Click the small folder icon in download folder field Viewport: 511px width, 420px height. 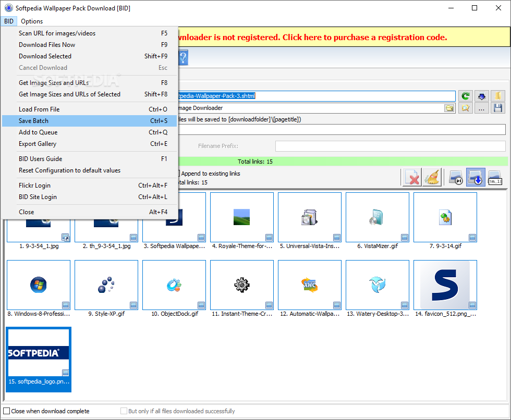[x=449, y=108]
